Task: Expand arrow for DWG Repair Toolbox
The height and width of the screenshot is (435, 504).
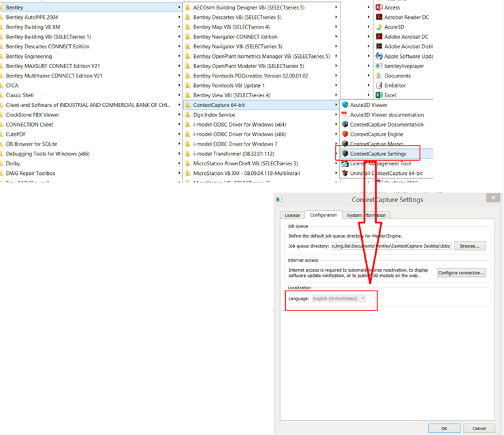Action: coord(179,173)
